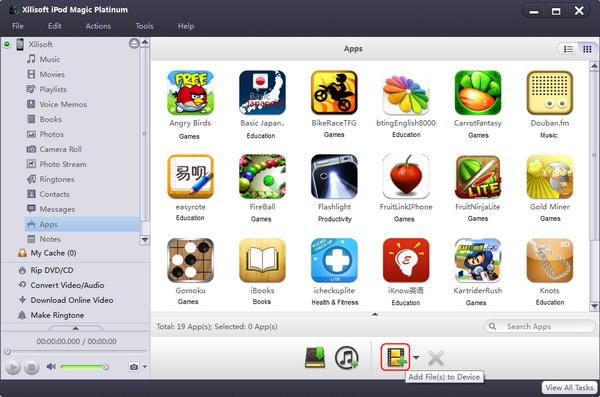The width and height of the screenshot is (600, 397).
Task: Click Add File(s) to Device icon
Action: [395, 357]
